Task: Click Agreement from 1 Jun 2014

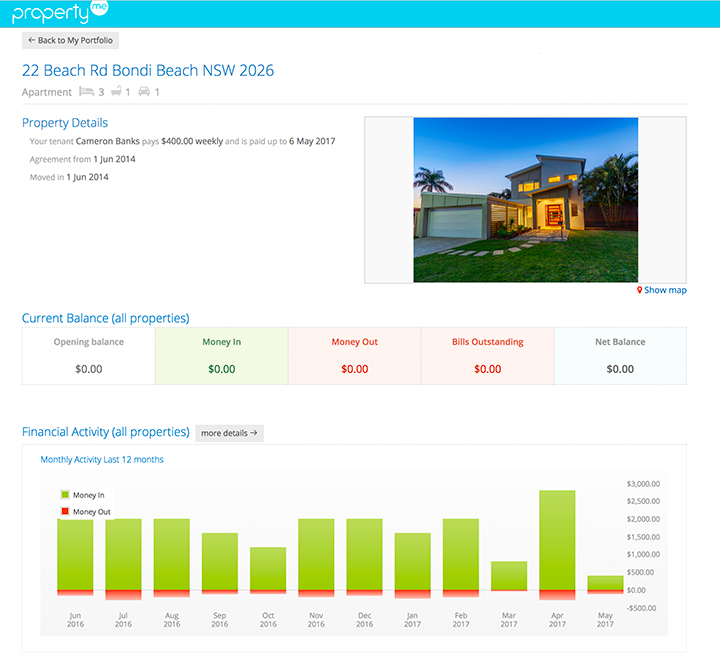Action: [x=83, y=159]
